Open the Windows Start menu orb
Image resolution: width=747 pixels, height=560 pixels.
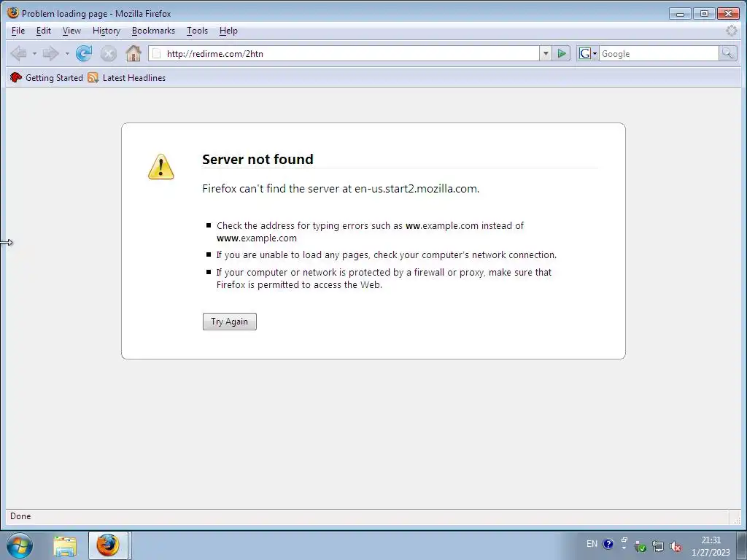click(20, 545)
